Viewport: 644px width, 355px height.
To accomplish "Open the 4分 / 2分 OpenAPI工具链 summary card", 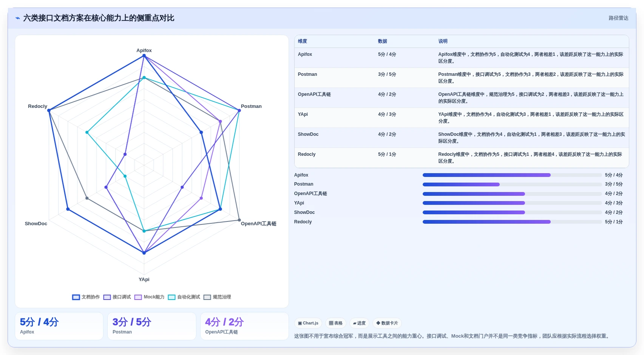I will (244, 326).
